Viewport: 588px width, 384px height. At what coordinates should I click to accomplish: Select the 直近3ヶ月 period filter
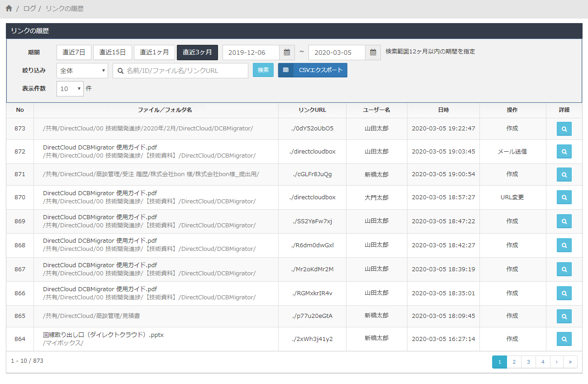coord(197,53)
